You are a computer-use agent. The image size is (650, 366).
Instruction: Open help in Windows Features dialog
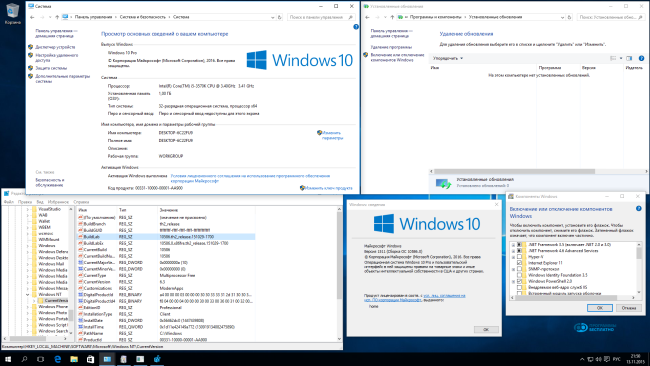click(x=639, y=208)
